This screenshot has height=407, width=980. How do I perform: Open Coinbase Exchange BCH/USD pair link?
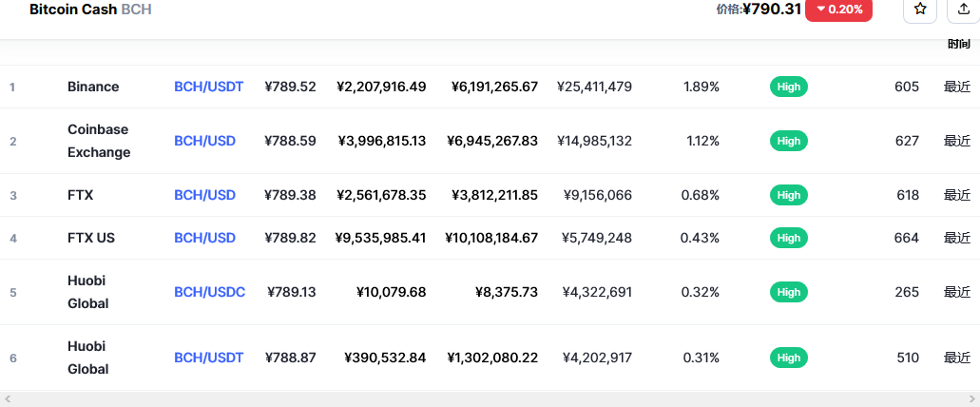point(204,141)
